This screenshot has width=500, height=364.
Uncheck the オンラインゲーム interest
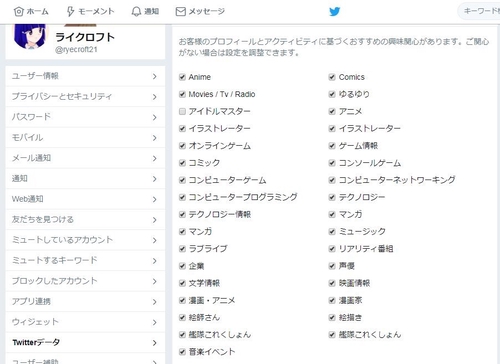click(x=182, y=146)
